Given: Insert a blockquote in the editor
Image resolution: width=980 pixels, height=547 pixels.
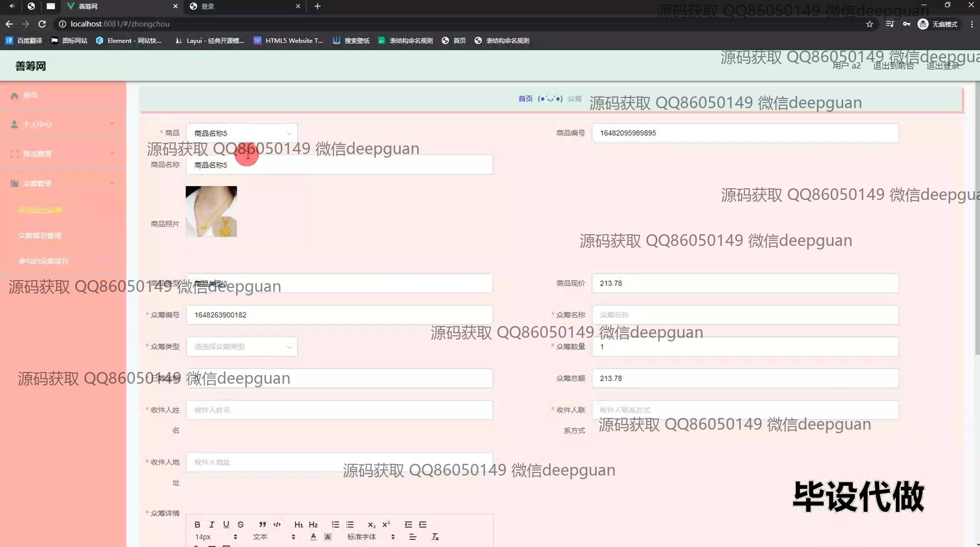Looking at the screenshot, I should [262, 525].
